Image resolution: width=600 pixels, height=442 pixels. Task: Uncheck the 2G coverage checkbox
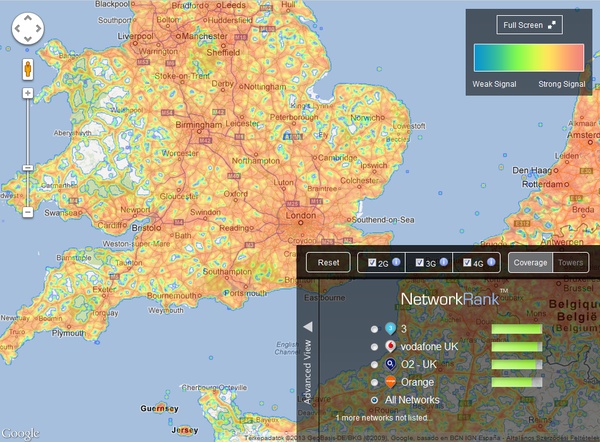pyautogui.click(x=372, y=263)
